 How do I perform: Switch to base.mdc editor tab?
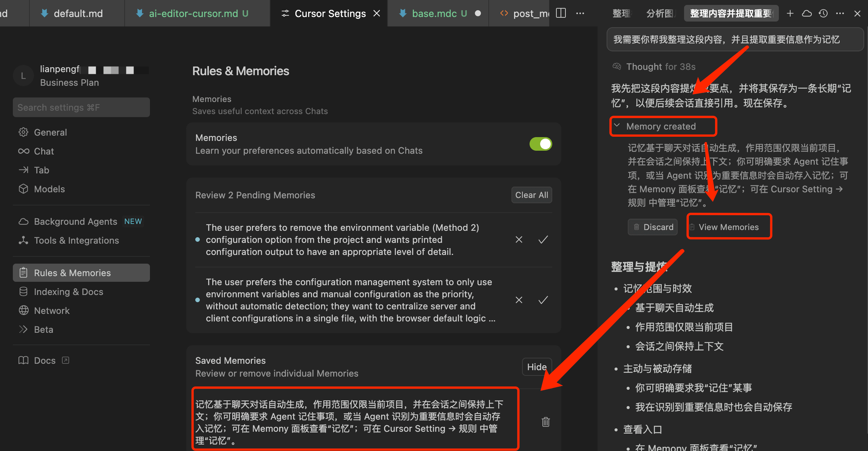click(438, 13)
